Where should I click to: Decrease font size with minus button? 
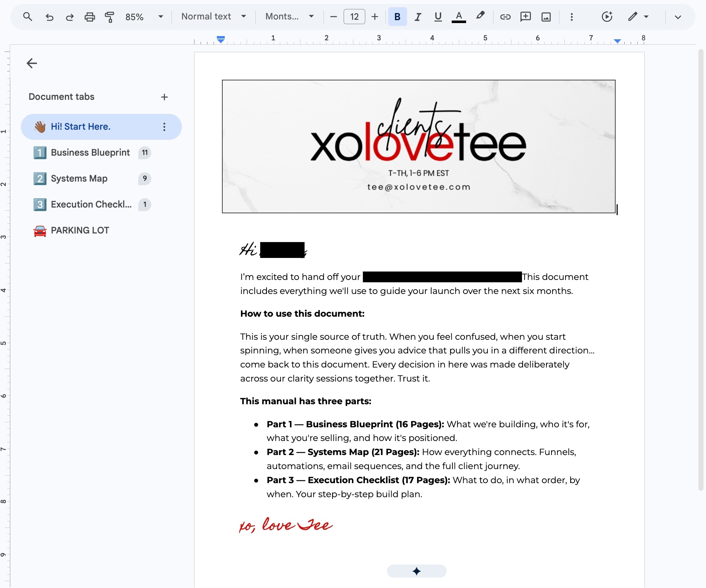tap(334, 17)
